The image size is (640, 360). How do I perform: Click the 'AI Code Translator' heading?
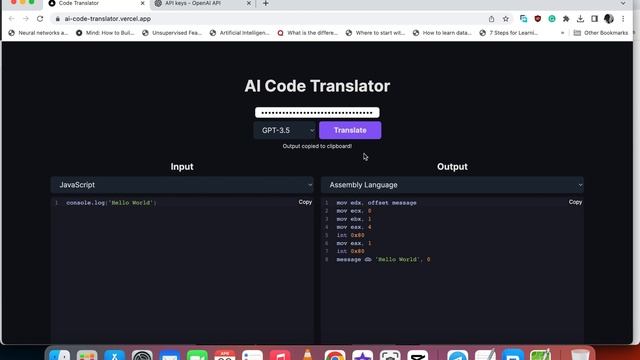[317, 86]
